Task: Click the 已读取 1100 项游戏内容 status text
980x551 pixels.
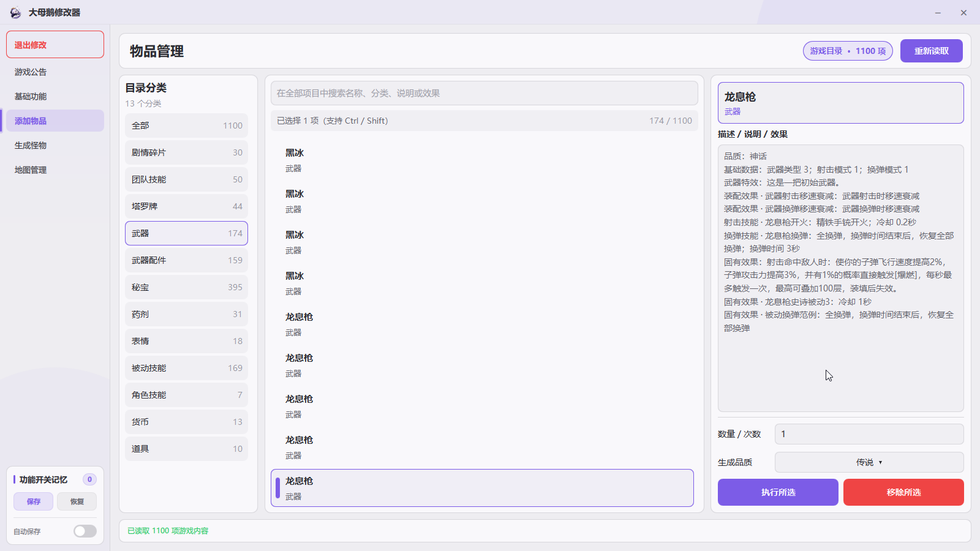Action: coord(168,531)
